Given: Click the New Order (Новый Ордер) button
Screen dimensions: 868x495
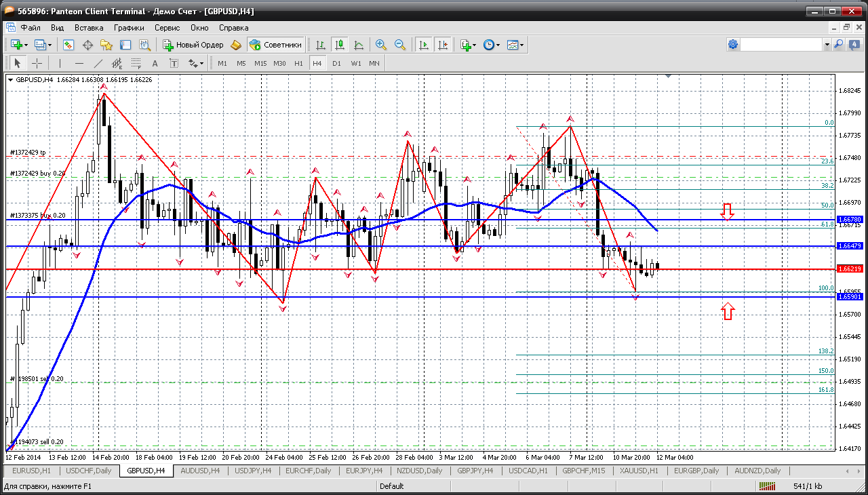Looking at the screenshot, I should [193, 45].
